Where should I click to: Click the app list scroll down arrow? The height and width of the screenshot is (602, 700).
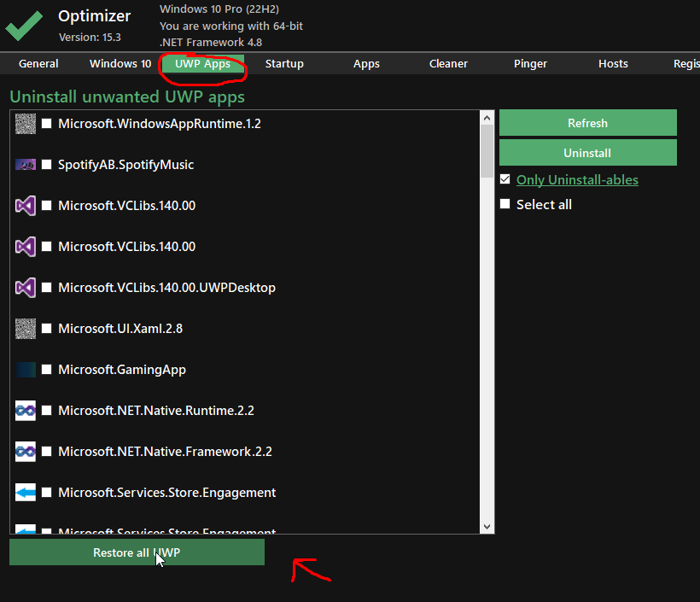(x=487, y=527)
